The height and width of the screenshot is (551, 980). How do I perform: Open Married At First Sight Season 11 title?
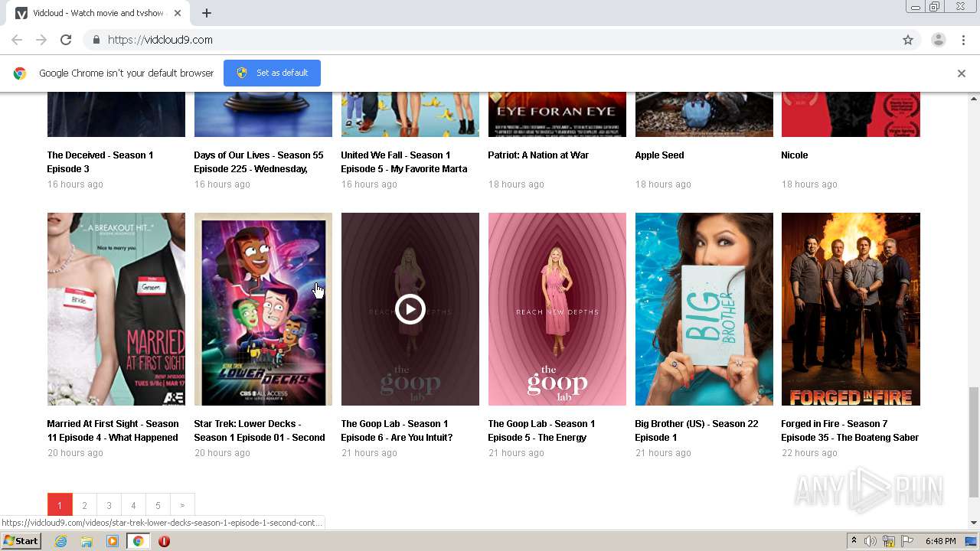click(113, 431)
